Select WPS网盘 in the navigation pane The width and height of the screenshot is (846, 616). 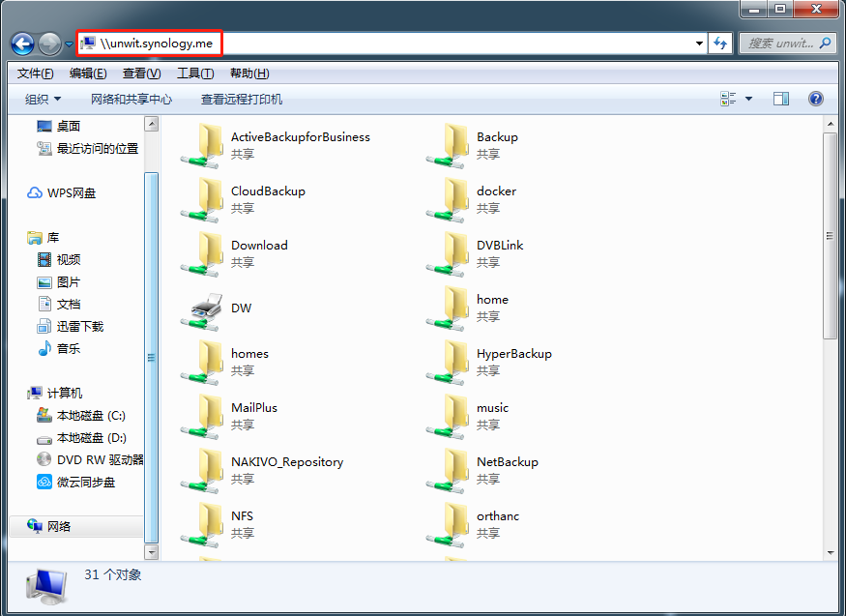(71, 193)
